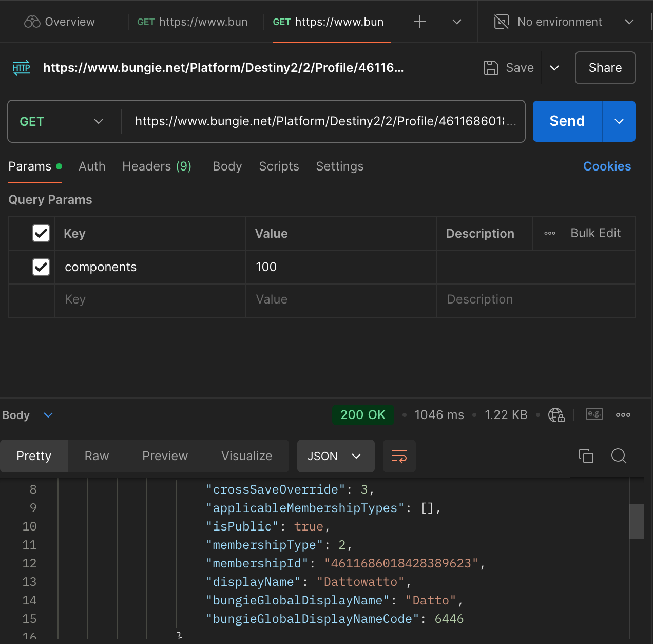Click the bungieGlobalDisplayName value "Datto"
Viewport: 653px width, 644px height.
(x=431, y=600)
